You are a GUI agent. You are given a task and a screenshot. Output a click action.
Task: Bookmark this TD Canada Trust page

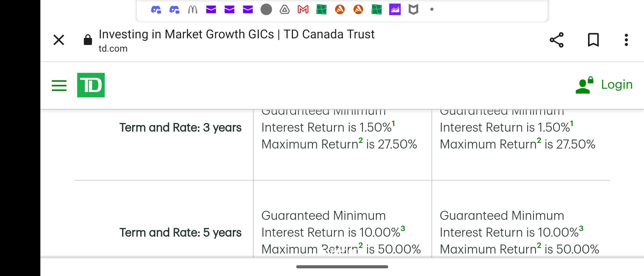(x=593, y=40)
